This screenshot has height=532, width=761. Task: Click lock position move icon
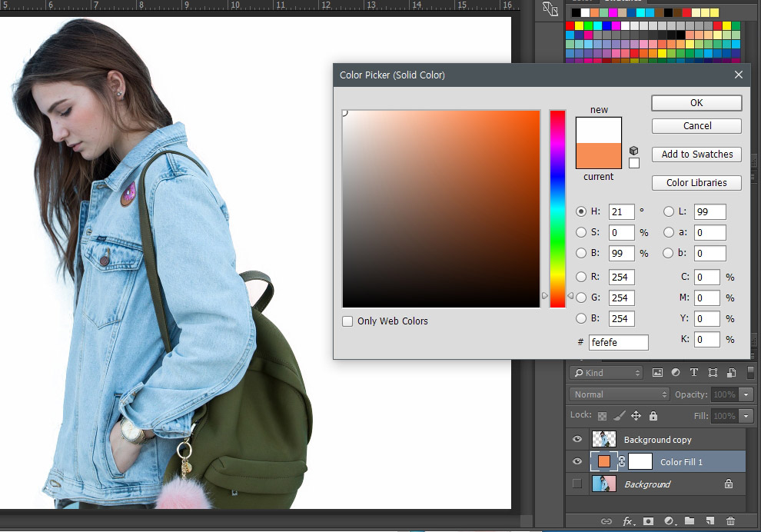[x=636, y=415]
